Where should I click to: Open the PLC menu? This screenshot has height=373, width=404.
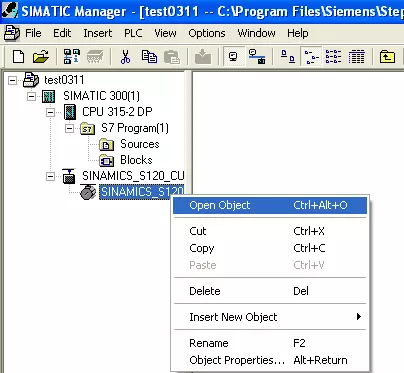pos(133,33)
